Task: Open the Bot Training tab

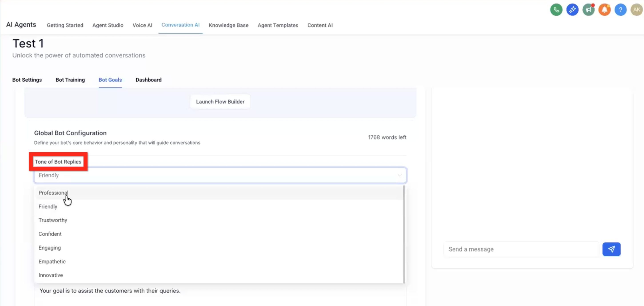Action: (x=70, y=80)
